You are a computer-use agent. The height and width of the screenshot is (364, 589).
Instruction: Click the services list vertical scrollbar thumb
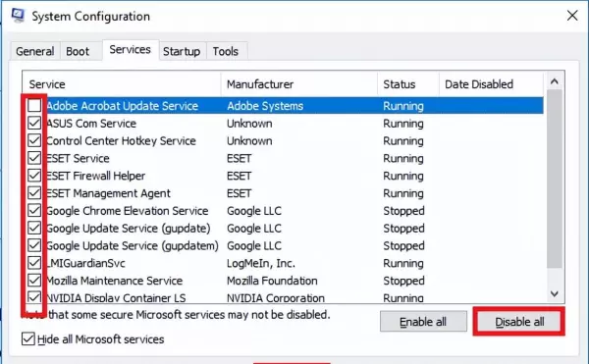pyautogui.click(x=555, y=179)
